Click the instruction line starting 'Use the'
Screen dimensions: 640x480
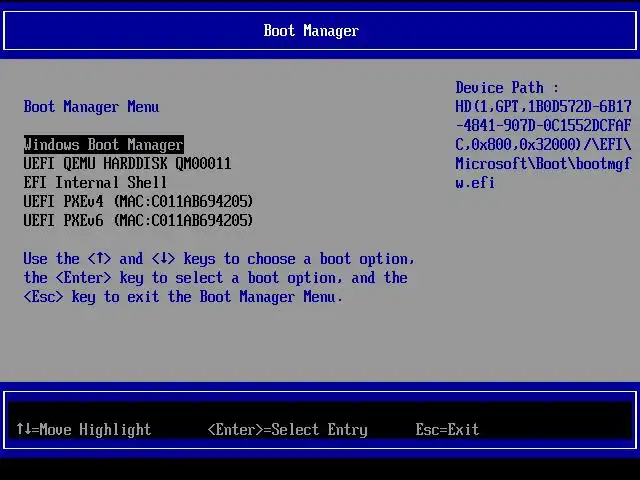click(219, 259)
